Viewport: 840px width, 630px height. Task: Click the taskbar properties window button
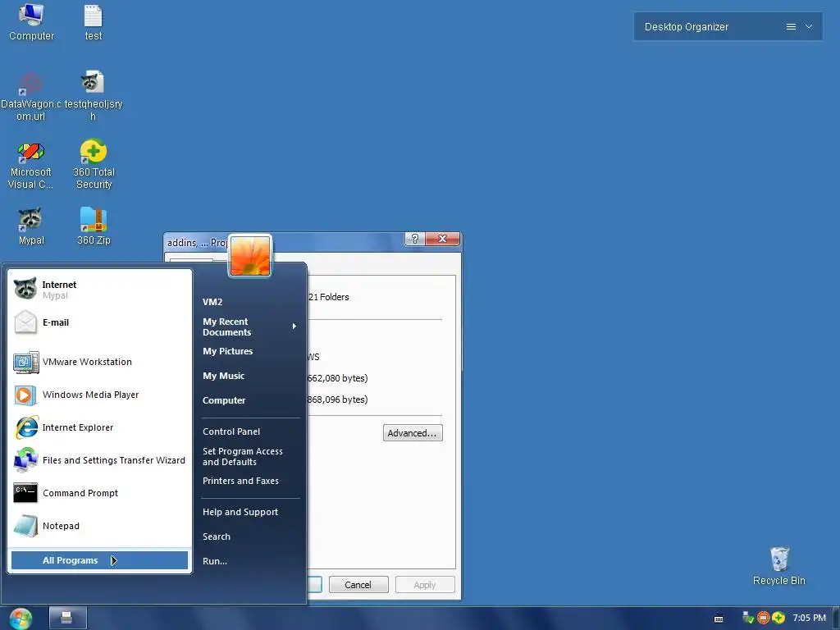pos(67,619)
